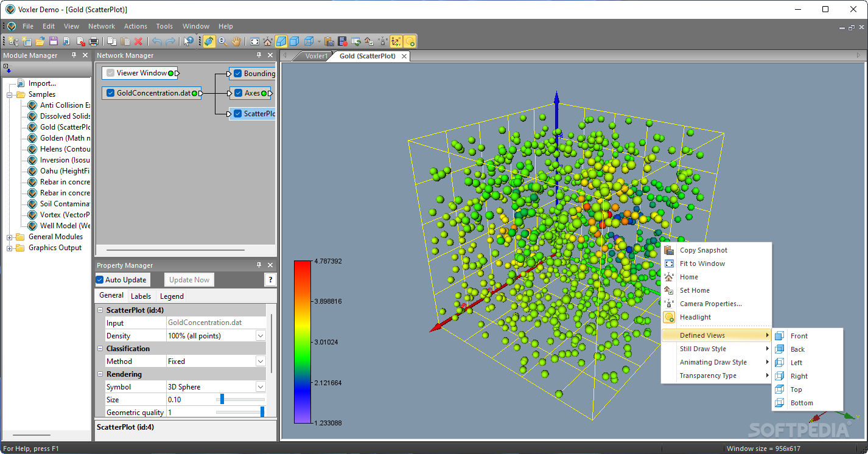Click the Print toolbar icon
Image resolution: width=868 pixels, height=454 pixels.
pos(94,41)
